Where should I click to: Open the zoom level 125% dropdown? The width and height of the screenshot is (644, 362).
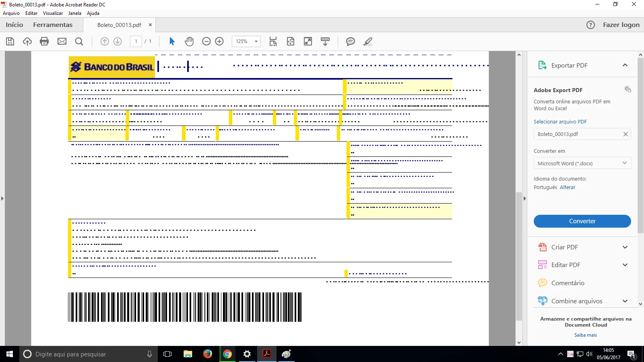click(x=246, y=41)
